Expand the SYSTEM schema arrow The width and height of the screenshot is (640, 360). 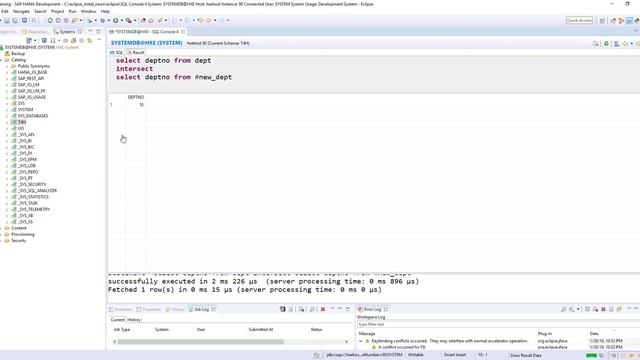[7, 110]
